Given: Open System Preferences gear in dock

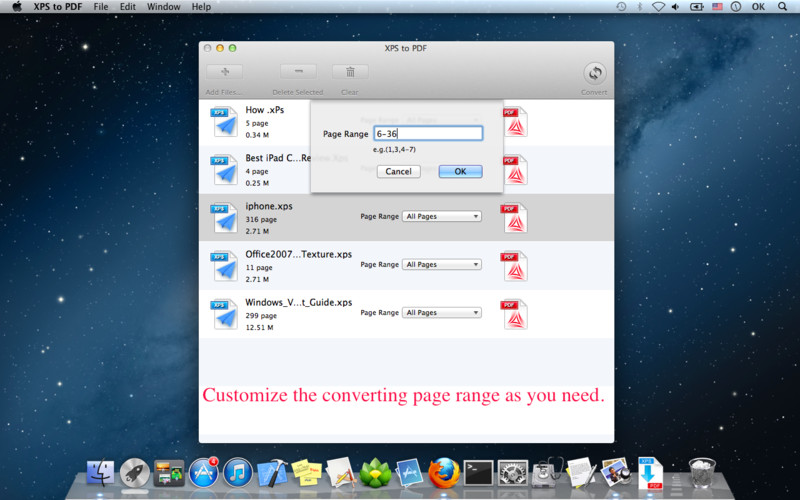Looking at the screenshot, I should 513,472.
